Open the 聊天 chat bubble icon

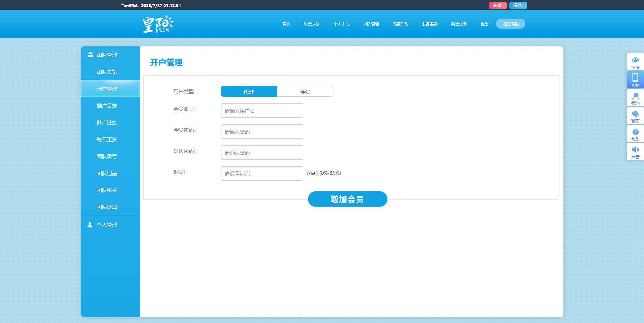(635, 116)
